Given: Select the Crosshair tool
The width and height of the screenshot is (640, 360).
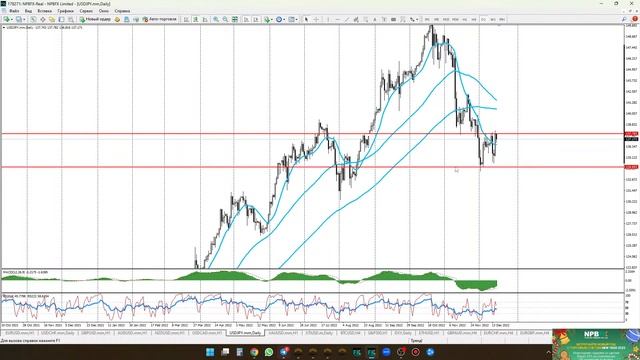Looking at the screenshot, I should point(316,19).
